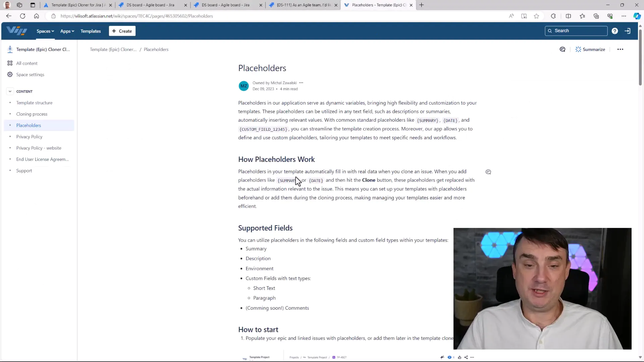The image size is (644, 362).
Task: Click the How Placeholders Work heading
Action: pyautogui.click(x=276, y=159)
